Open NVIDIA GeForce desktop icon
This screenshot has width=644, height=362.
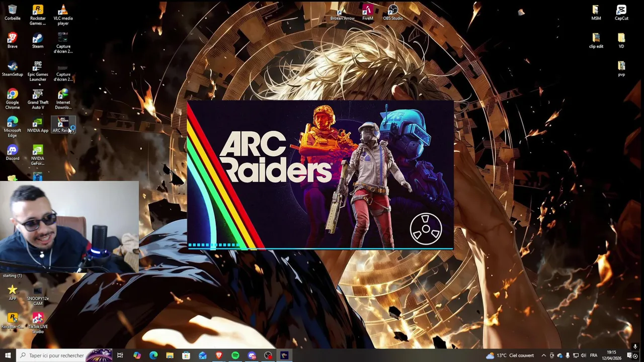tap(38, 155)
